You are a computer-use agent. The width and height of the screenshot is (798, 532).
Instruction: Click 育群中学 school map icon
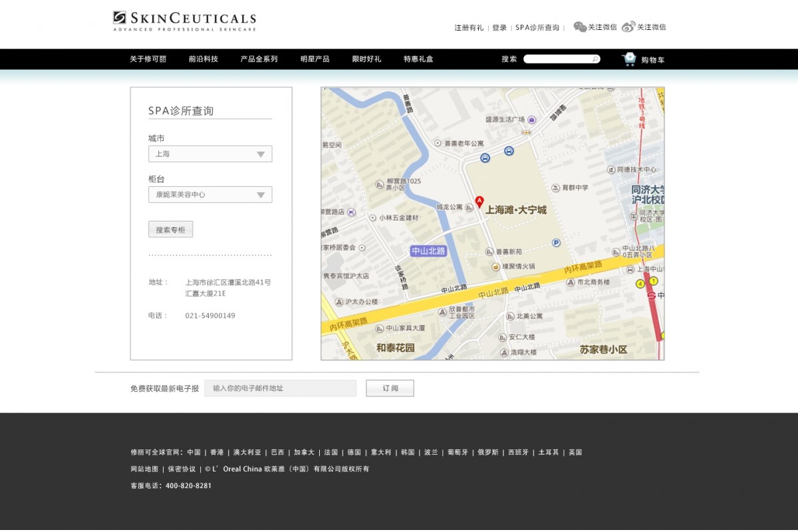556,188
